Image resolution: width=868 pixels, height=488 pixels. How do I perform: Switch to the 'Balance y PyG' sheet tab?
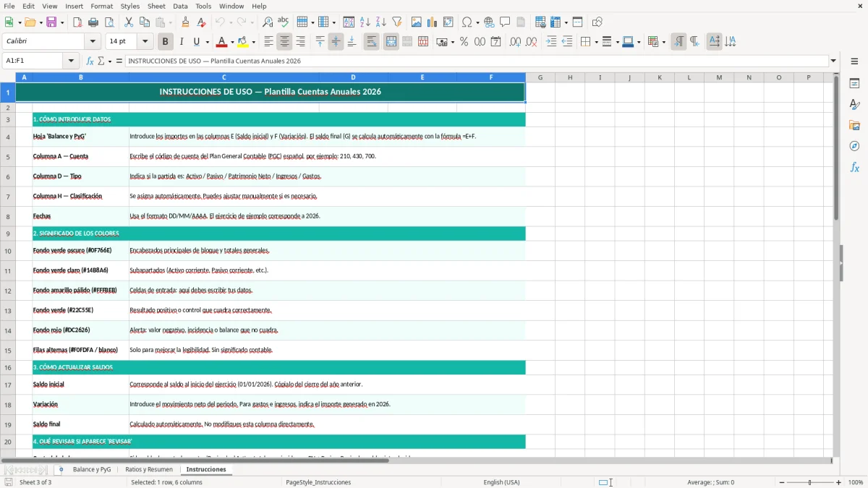click(92, 469)
